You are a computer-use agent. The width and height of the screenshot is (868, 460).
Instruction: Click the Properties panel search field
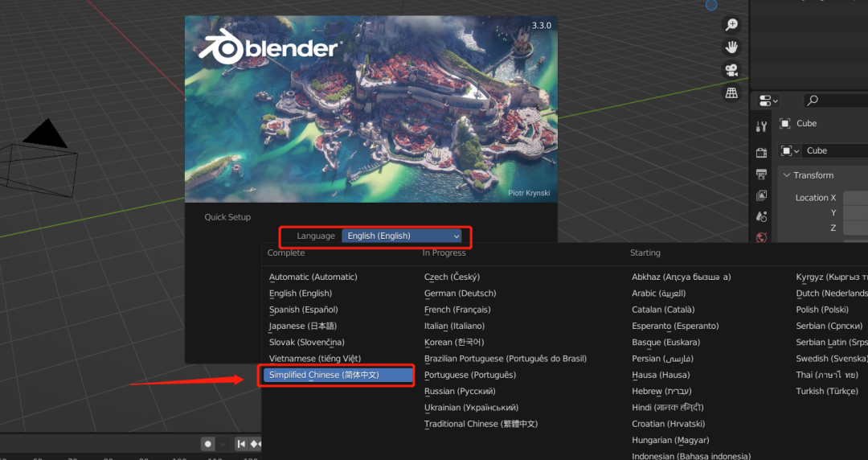coord(836,101)
